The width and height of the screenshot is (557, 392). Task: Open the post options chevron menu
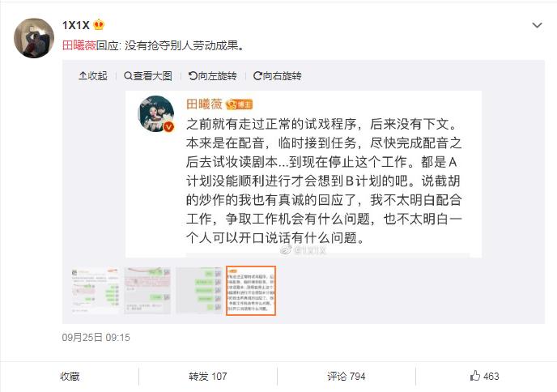(x=537, y=25)
